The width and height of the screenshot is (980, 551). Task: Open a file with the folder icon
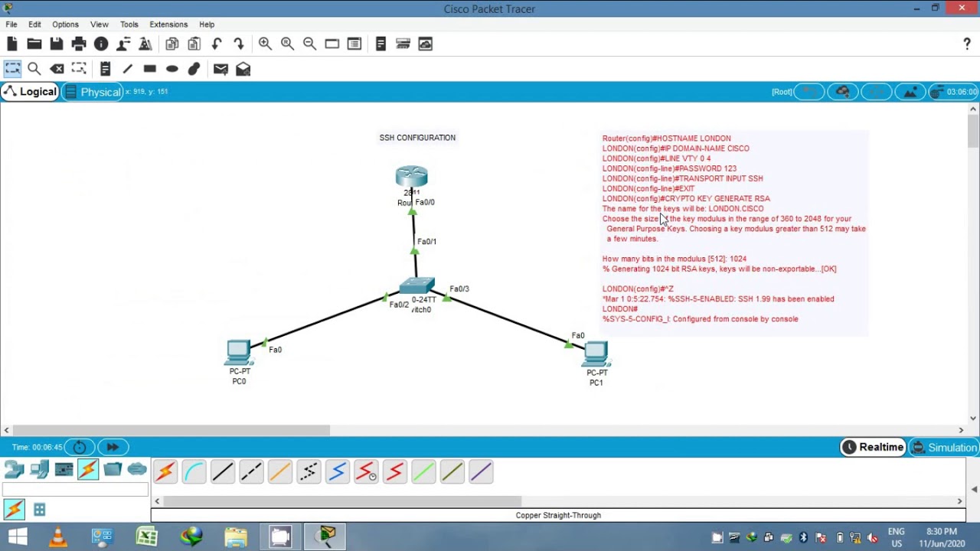(34, 44)
